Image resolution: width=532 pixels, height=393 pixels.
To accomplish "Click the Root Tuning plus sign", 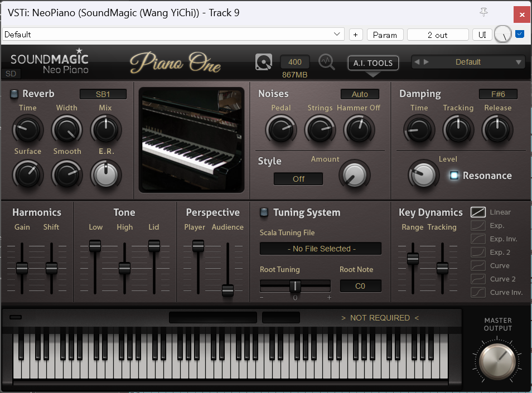I will coord(329,297).
